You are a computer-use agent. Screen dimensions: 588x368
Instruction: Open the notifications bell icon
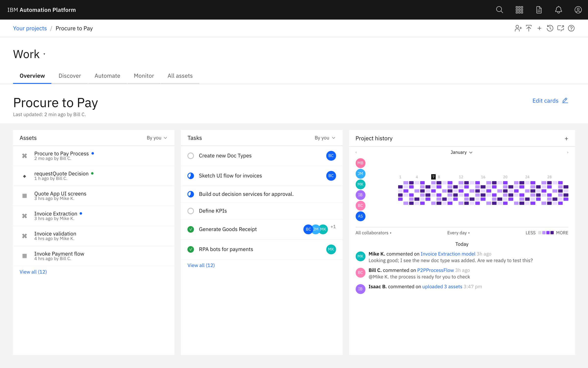(x=558, y=10)
